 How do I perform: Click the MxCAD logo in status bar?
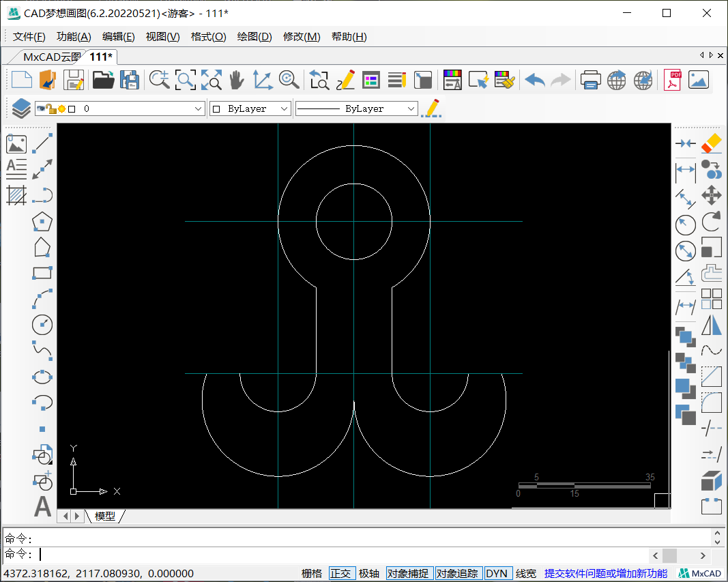[x=701, y=574]
